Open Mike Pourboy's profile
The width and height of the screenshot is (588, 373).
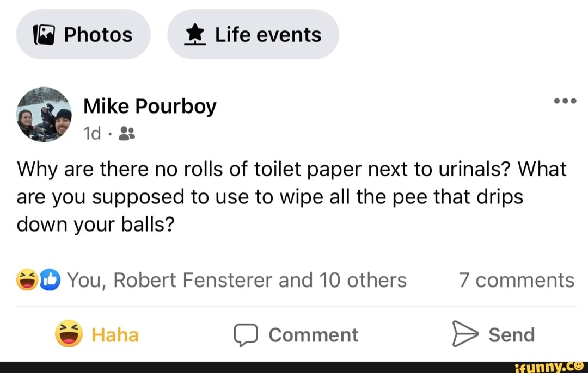150,106
